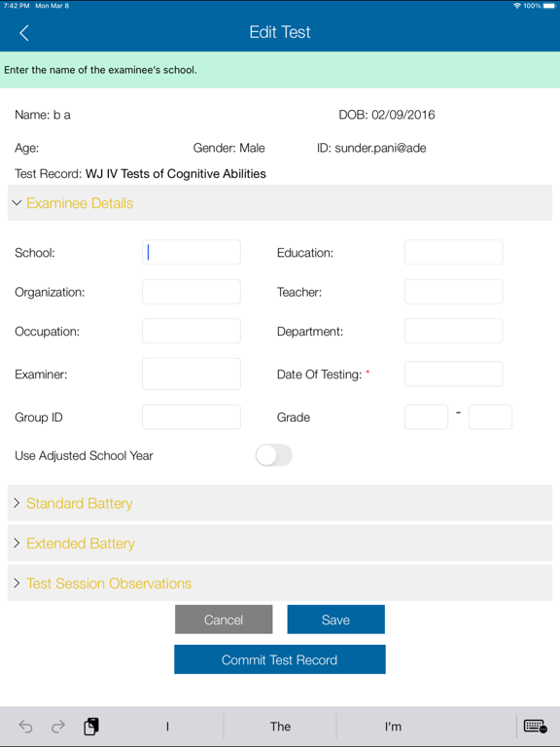Focus the Examiner input field
Image resolution: width=560 pixels, height=747 pixels.
(x=192, y=373)
